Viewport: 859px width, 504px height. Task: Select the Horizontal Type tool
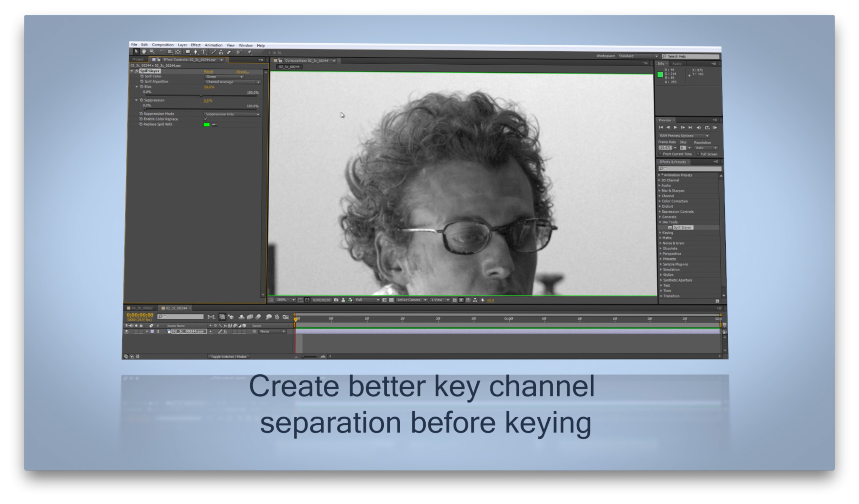tap(204, 52)
